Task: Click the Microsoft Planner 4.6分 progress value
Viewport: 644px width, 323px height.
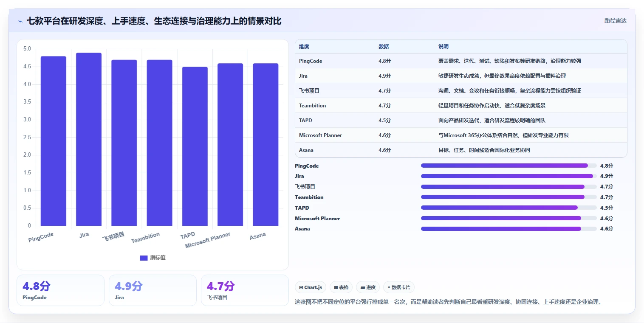Action: pyautogui.click(x=607, y=218)
